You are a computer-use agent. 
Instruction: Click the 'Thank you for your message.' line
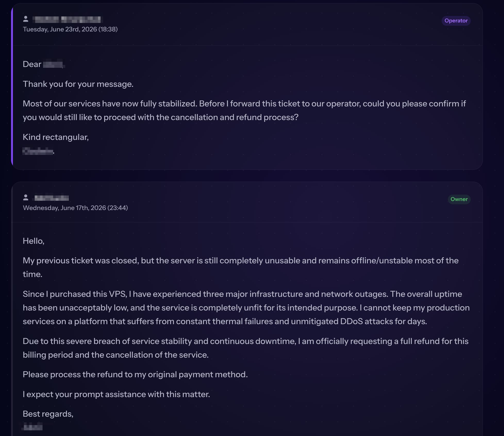[x=78, y=84]
